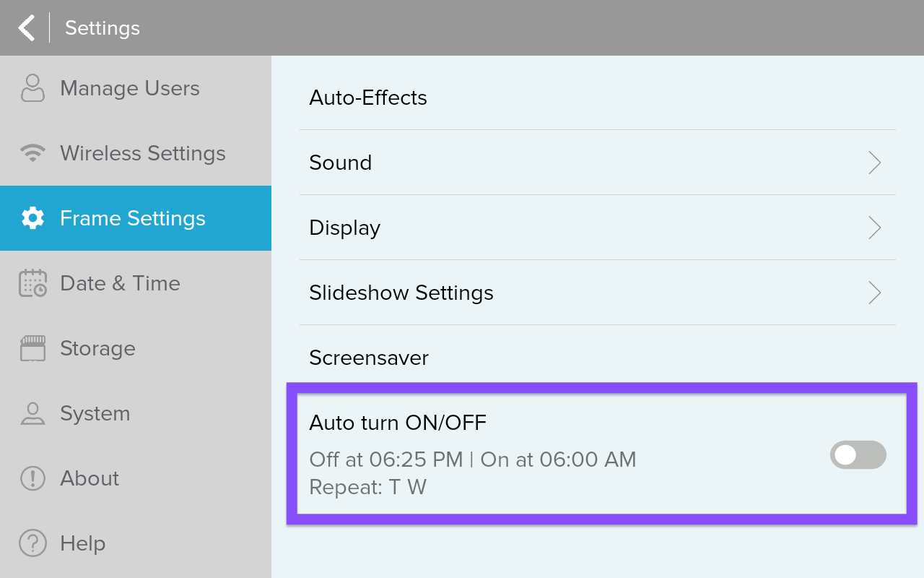Expand the Display settings chevron
The width and height of the screenshot is (924, 578).
874,228
